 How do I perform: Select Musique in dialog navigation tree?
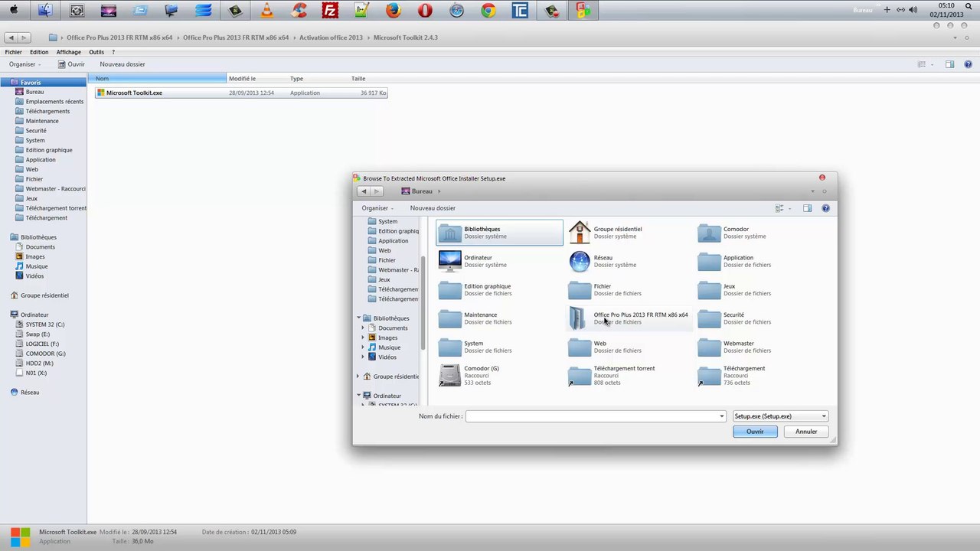point(389,347)
